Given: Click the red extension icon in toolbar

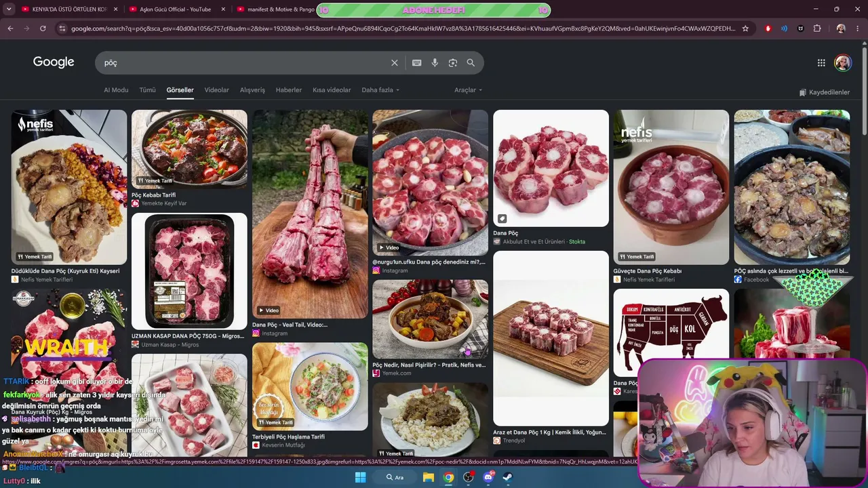Looking at the screenshot, I should coord(768,28).
